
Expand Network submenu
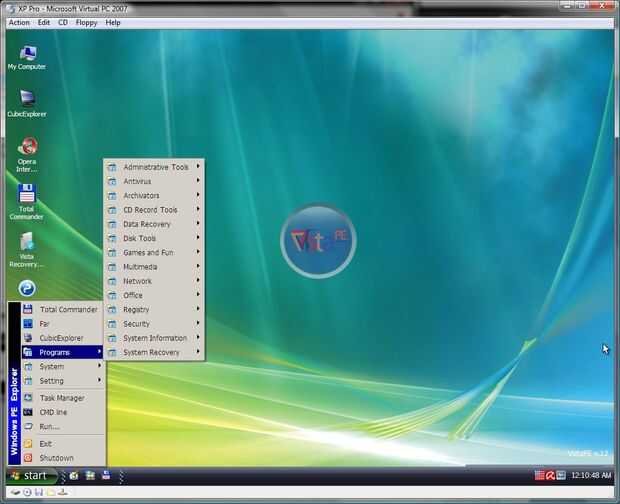pyautogui.click(x=154, y=281)
